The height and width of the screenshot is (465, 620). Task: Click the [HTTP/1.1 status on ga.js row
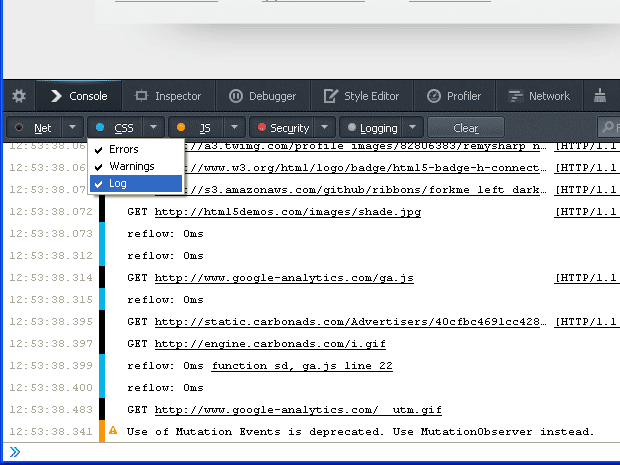pyautogui.click(x=586, y=278)
